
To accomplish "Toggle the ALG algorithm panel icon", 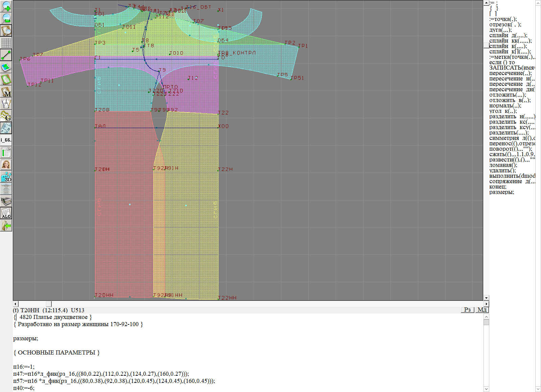I will pos(6,214).
